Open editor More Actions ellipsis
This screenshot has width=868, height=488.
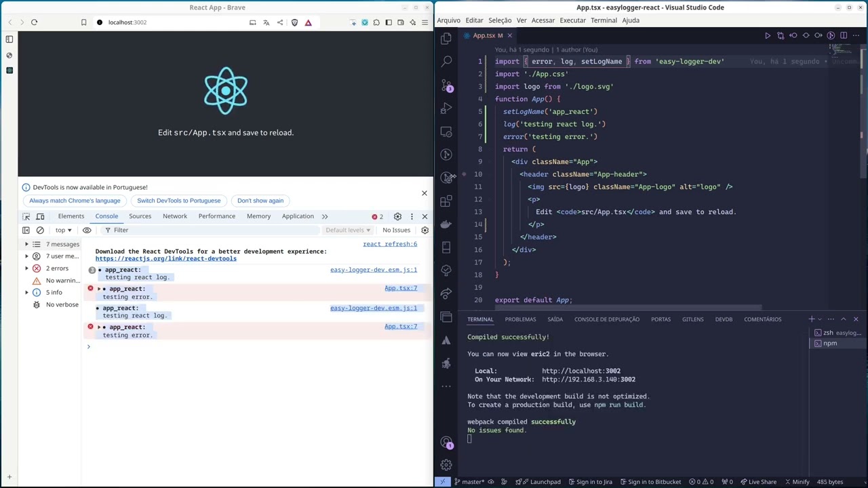856,35
